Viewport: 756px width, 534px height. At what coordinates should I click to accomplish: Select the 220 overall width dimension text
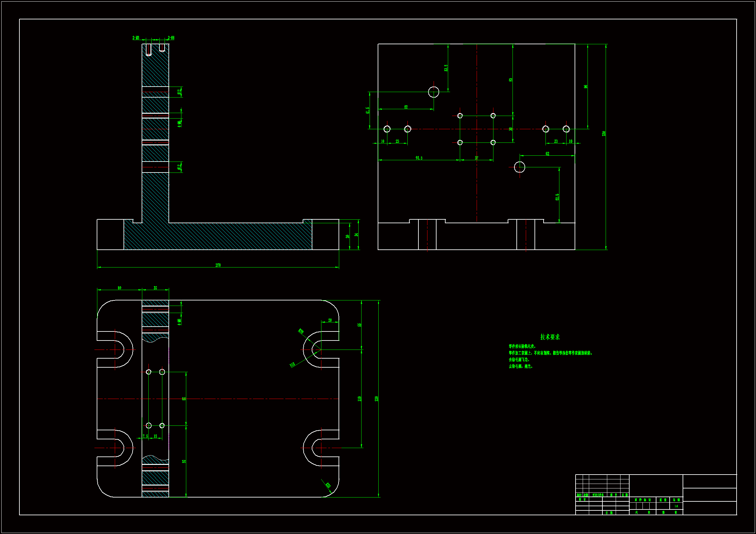tap(376, 399)
